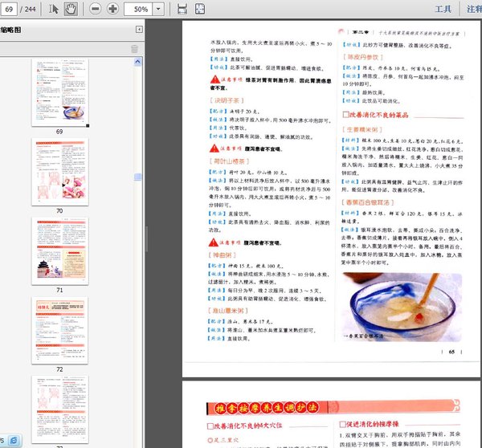Screen dimensions: 482x448
Task: Jump to the page 70 thumbnail
Action: pyautogui.click(x=59, y=169)
